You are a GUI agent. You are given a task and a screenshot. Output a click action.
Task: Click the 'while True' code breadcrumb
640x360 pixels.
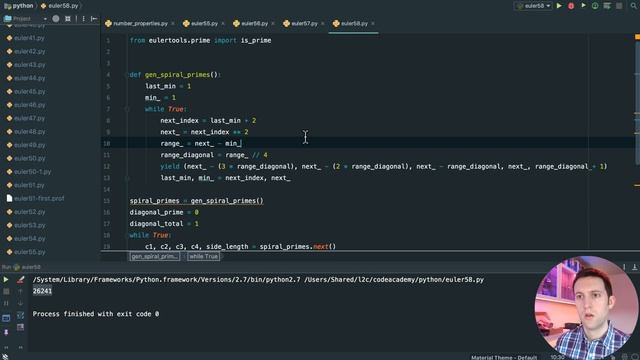pos(203,256)
